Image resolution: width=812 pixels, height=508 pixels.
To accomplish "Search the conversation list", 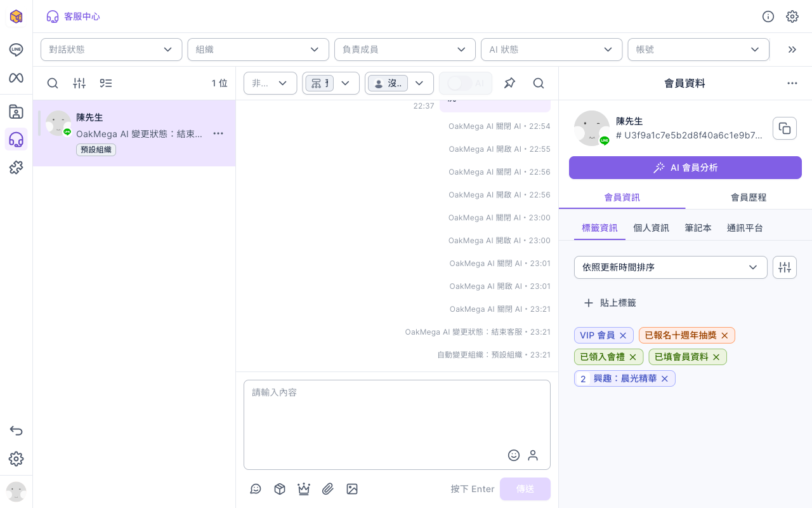I will coord(53,83).
